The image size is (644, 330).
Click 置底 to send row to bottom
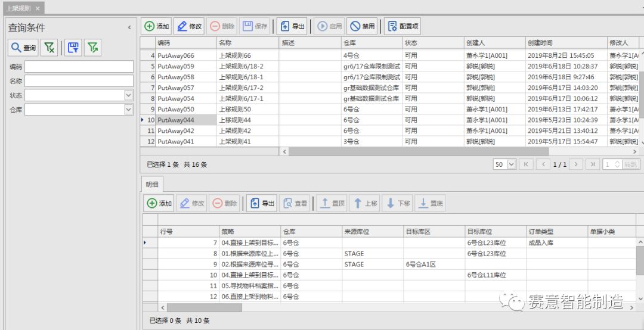click(431, 203)
